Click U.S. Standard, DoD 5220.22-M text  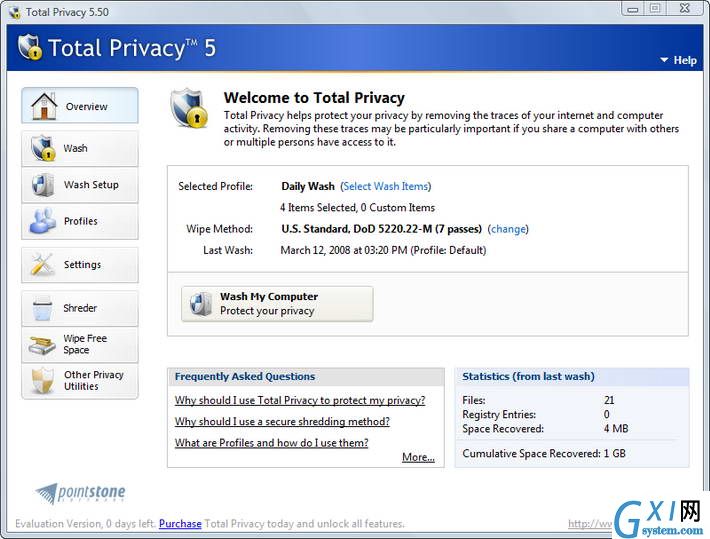[x=381, y=229]
